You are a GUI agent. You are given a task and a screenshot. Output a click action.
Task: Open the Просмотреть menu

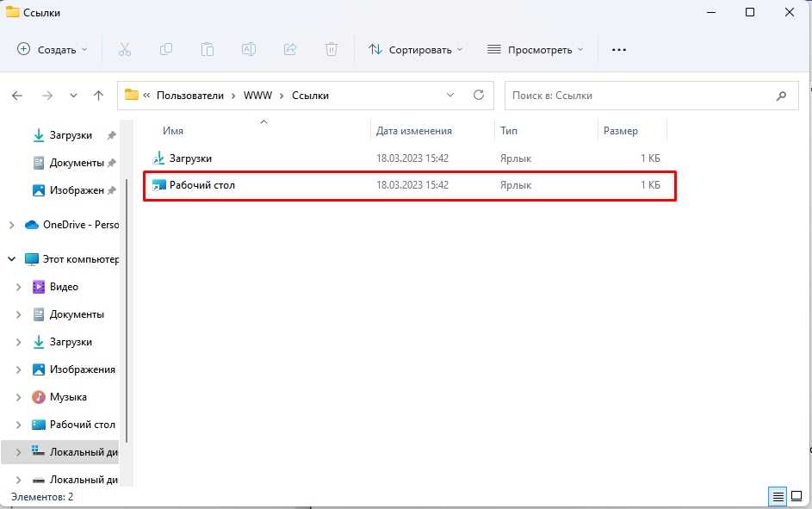[x=535, y=50]
